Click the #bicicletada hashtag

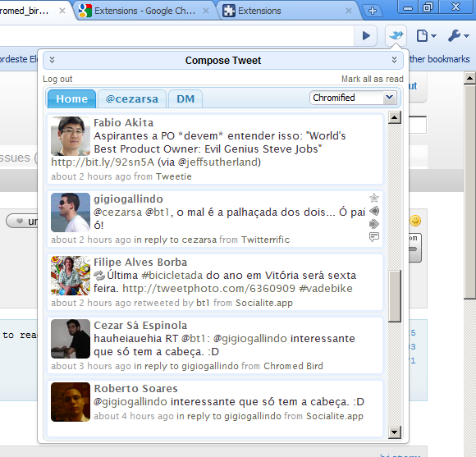(172, 275)
